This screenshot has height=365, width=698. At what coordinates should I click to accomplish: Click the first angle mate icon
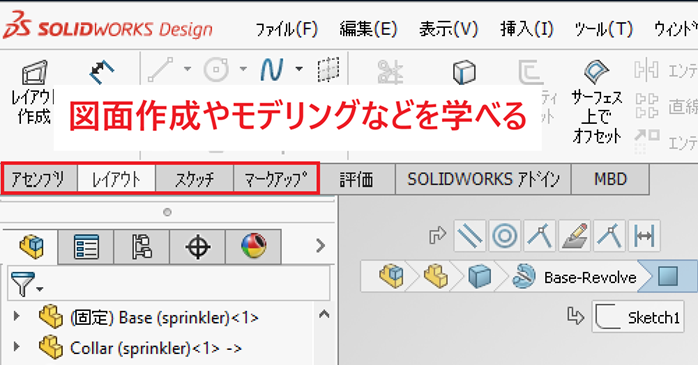(540, 236)
